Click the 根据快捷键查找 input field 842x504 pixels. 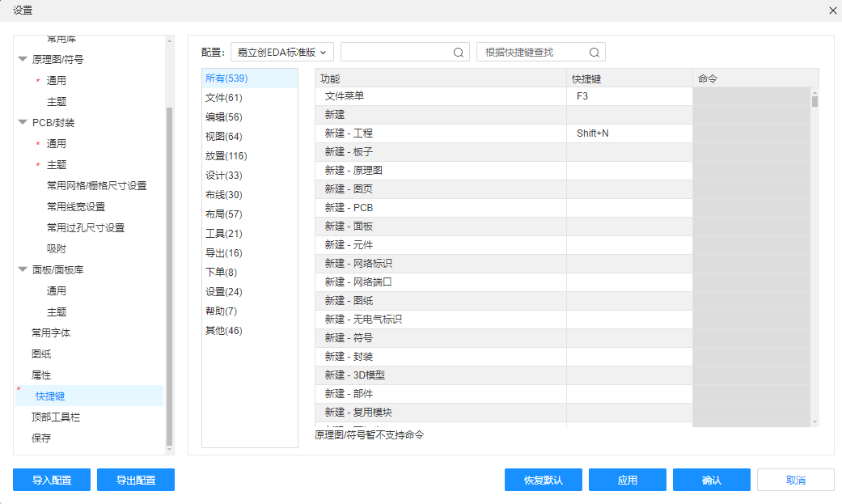(532, 53)
